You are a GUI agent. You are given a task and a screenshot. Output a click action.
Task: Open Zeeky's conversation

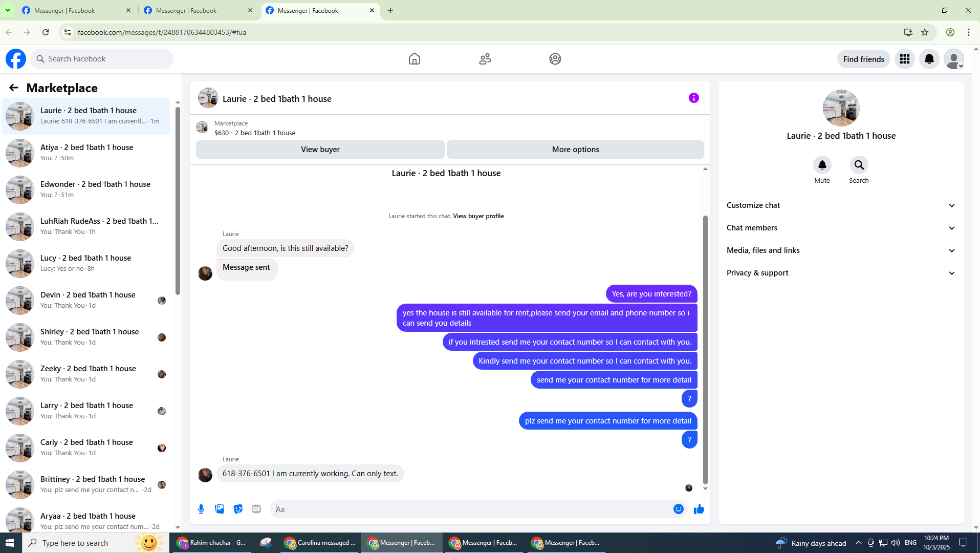coord(86,374)
